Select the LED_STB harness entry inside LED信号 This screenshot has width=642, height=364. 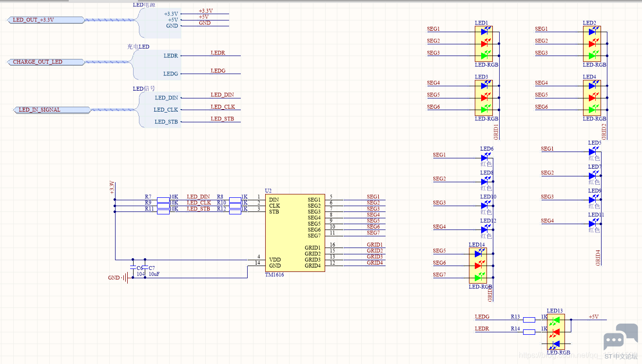coord(166,122)
